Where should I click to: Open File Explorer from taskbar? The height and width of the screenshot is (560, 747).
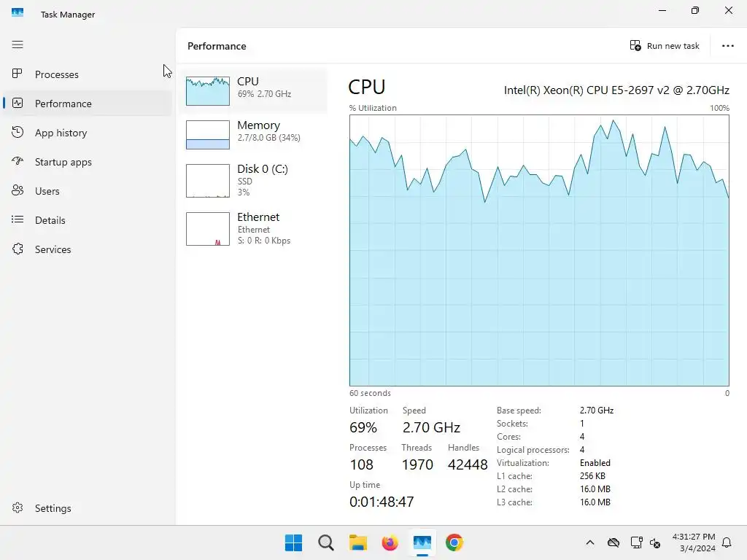[x=357, y=542]
